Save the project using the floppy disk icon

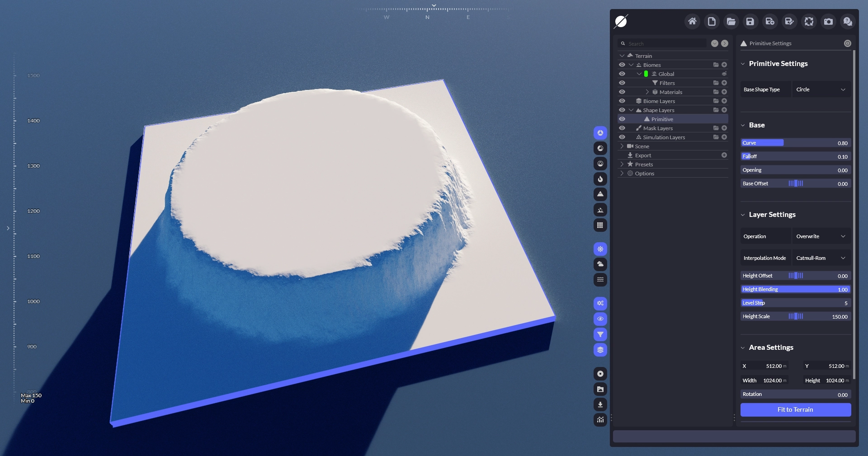pyautogui.click(x=750, y=21)
